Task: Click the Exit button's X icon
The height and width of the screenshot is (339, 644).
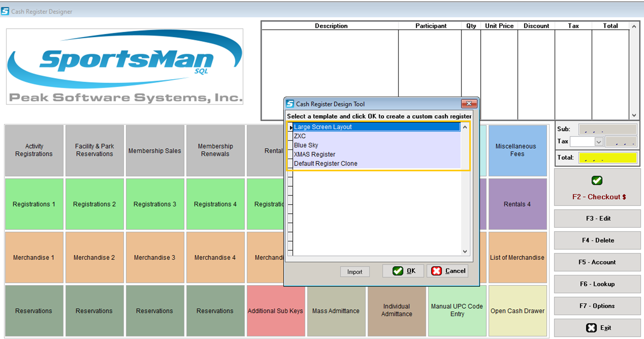Action: [x=591, y=328]
